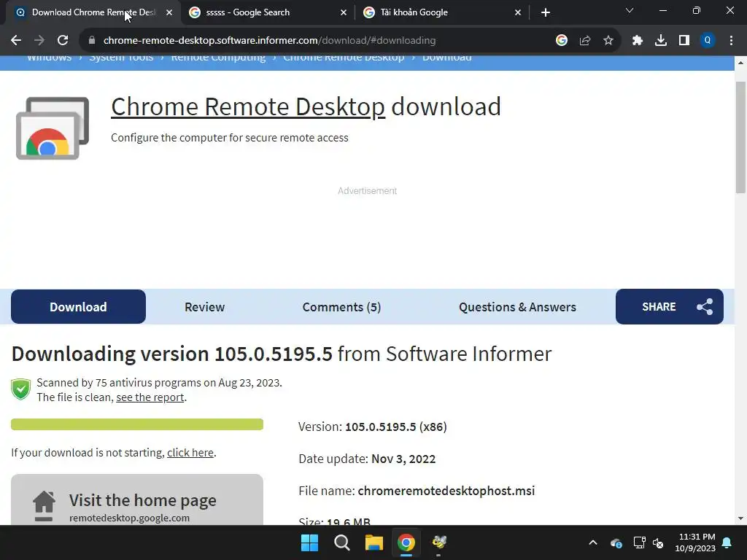This screenshot has width=747, height=560.
Task: Open the notification bell icon
Action: (727, 542)
